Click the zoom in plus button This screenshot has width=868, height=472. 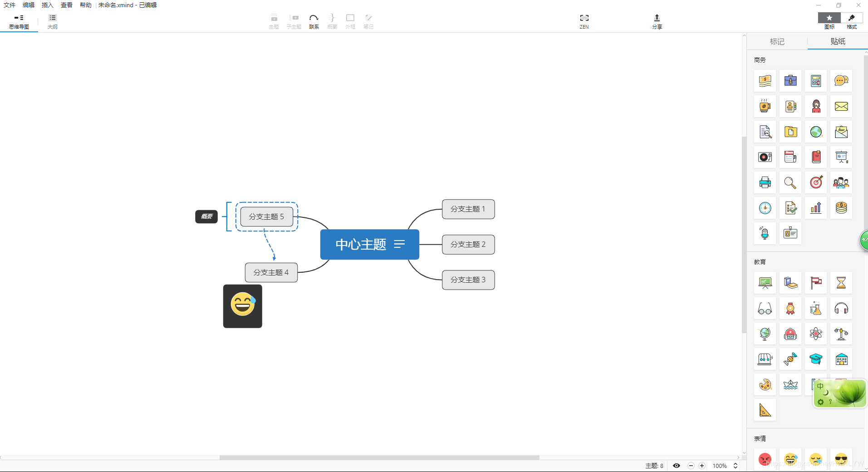coord(702,466)
